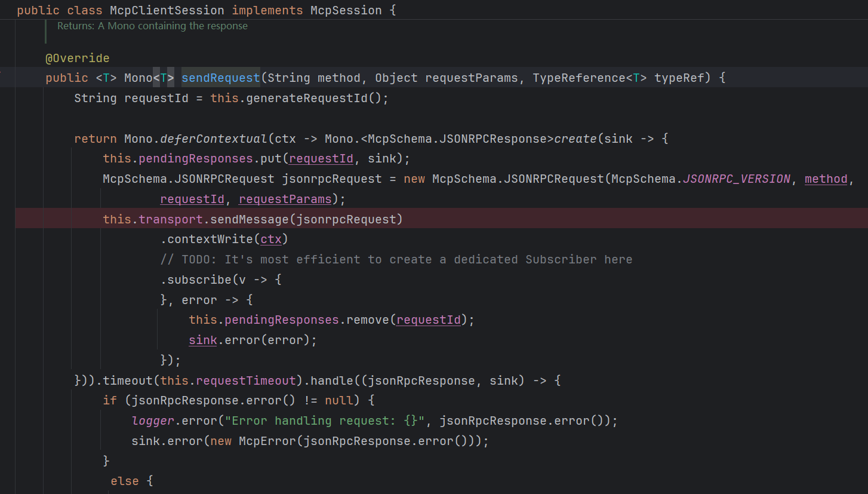The width and height of the screenshot is (868, 494).
Task: Click the 'else' keyword
Action: pyautogui.click(x=124, y=481)
